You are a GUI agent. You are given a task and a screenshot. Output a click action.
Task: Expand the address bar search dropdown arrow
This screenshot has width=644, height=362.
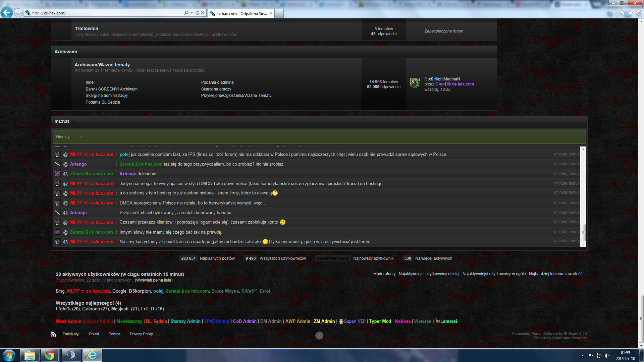click(x=192, y=13)
